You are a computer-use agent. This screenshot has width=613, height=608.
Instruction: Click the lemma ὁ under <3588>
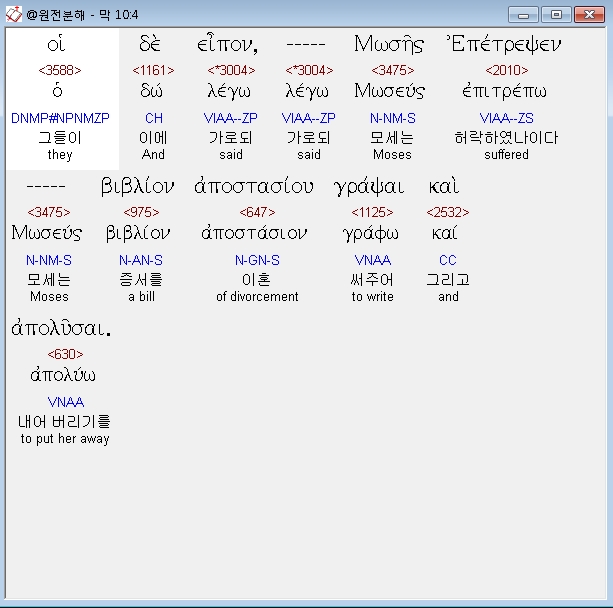click(57, 91)
